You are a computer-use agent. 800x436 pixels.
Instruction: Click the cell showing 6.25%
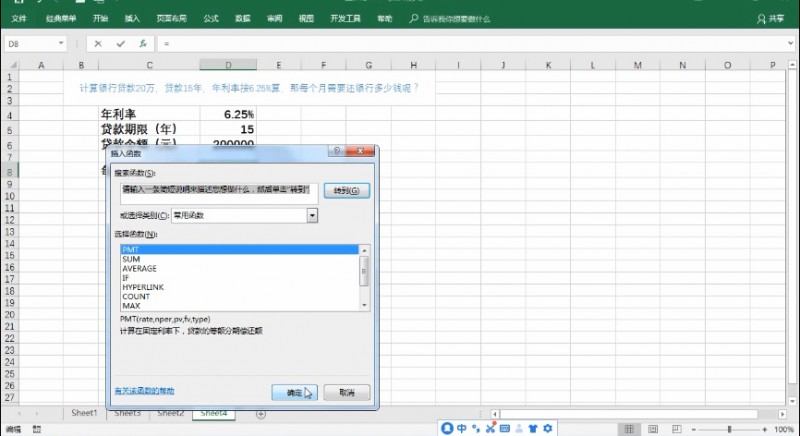click(228, 114)
